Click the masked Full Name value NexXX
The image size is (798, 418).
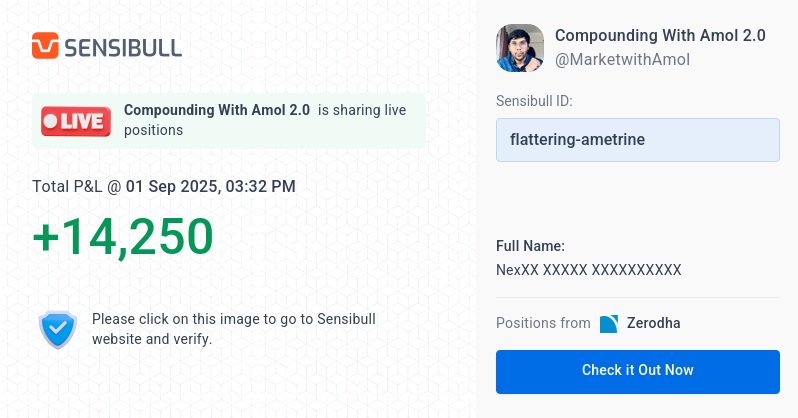click(x=588, y=270)
